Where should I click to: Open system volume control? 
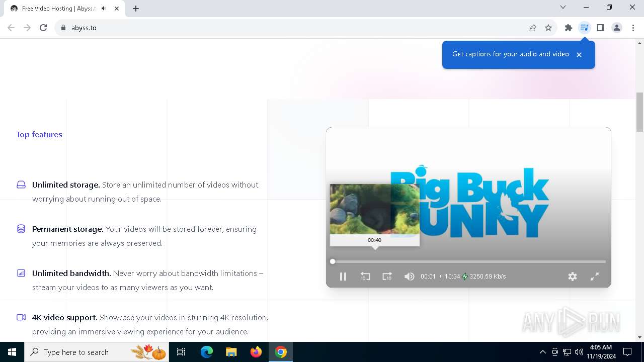point(579,352)
